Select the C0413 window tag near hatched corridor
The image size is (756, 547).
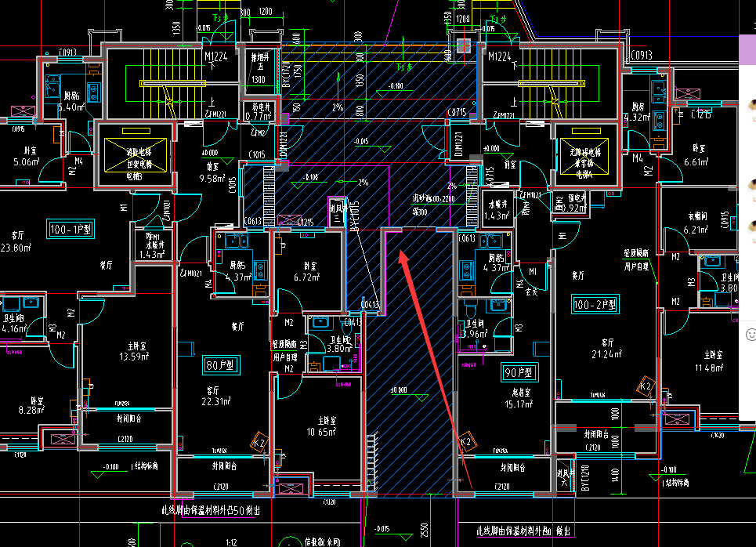[x=370, y=304]
